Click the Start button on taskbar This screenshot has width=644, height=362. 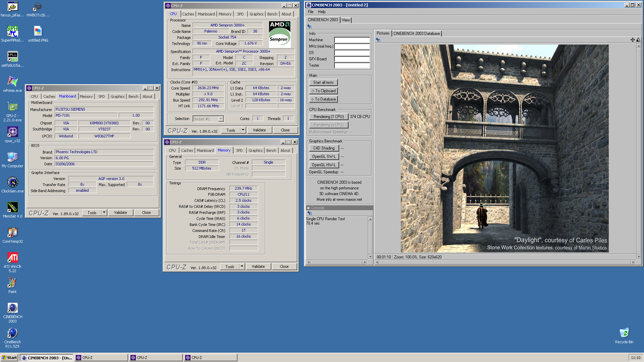coord(9,358)
